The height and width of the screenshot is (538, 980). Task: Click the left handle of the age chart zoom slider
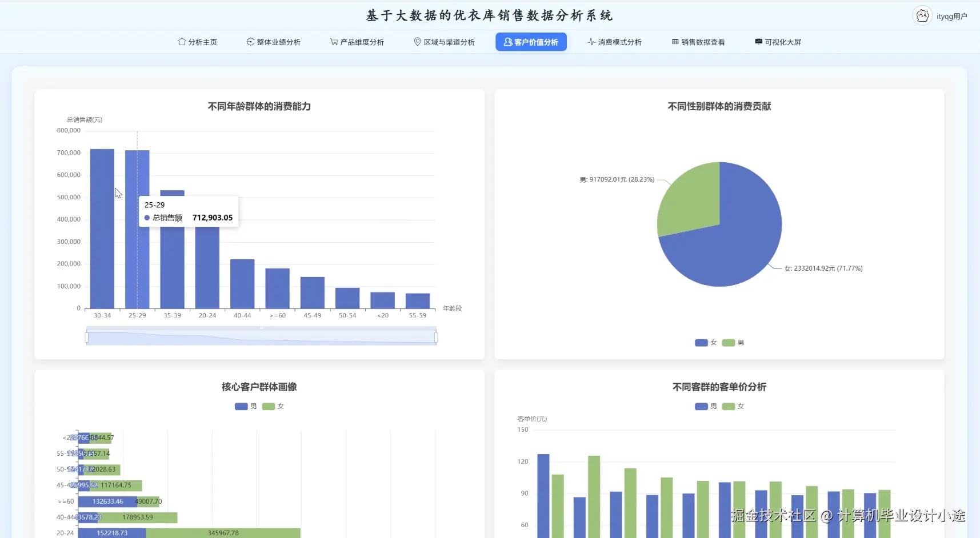[87, 338]
